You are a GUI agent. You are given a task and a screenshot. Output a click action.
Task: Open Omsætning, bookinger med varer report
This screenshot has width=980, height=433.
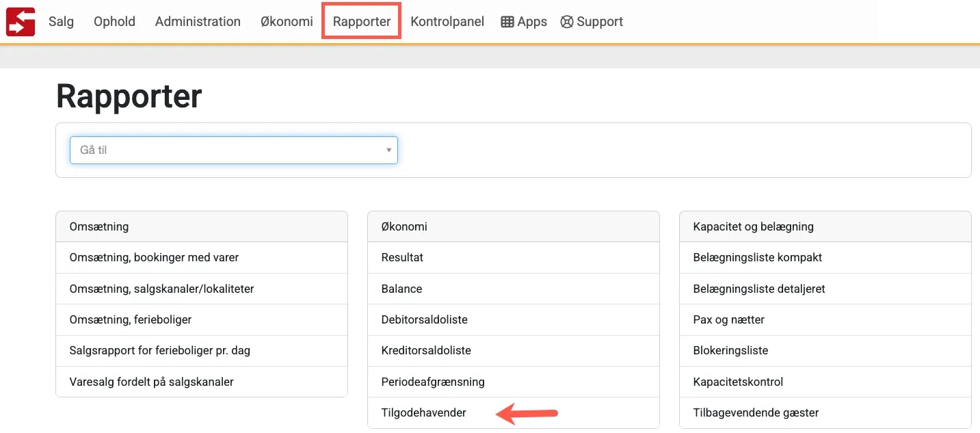[x=202, y=258]
